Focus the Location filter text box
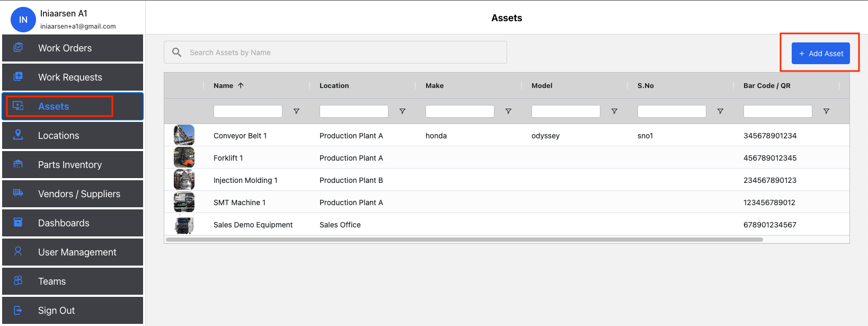 [x=354, y=111]
